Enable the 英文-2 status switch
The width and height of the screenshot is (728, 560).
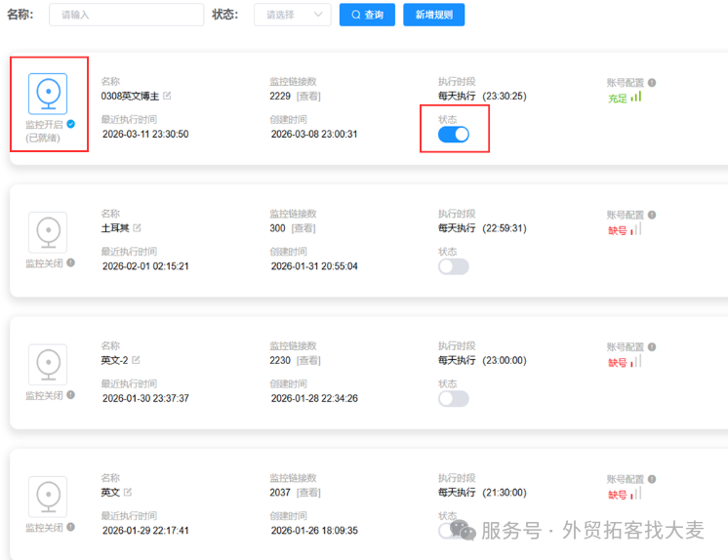click(x=454, y=399)
